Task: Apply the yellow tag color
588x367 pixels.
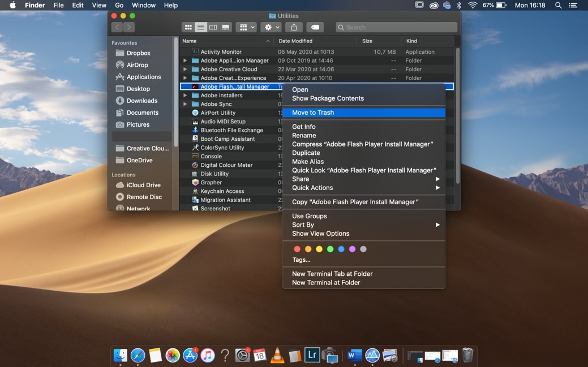Action: 319,249
